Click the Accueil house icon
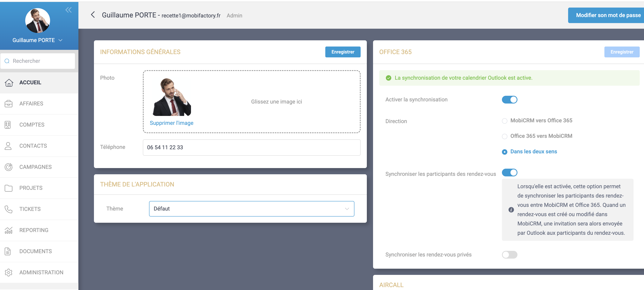The width and height of the screenshot is (644, 290). tap(9, 82)
